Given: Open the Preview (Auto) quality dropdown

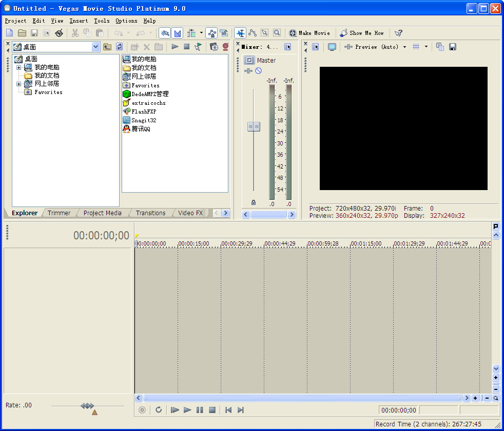Looking at the screenshot, I should [404, 47].
